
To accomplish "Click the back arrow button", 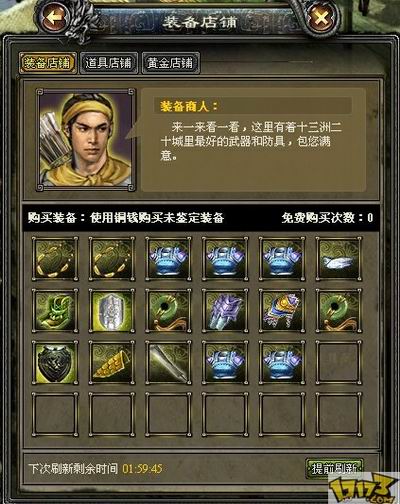I will [55, 18].
